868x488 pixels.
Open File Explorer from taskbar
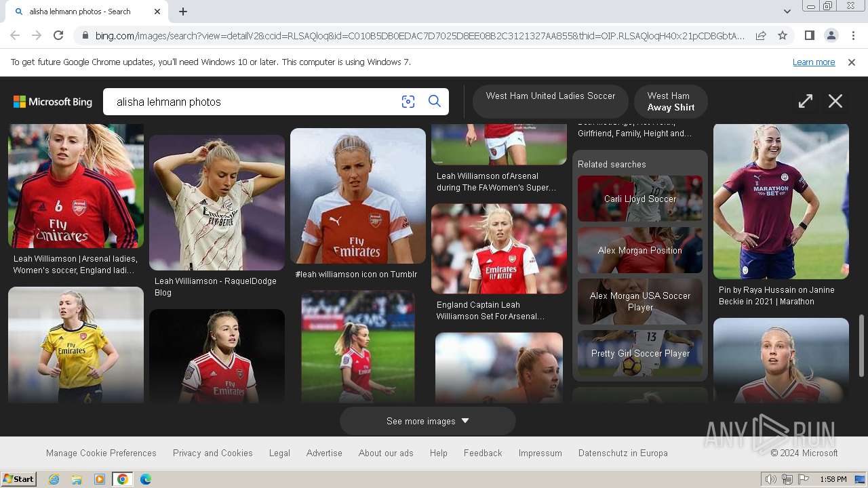[x=77, y=479]
